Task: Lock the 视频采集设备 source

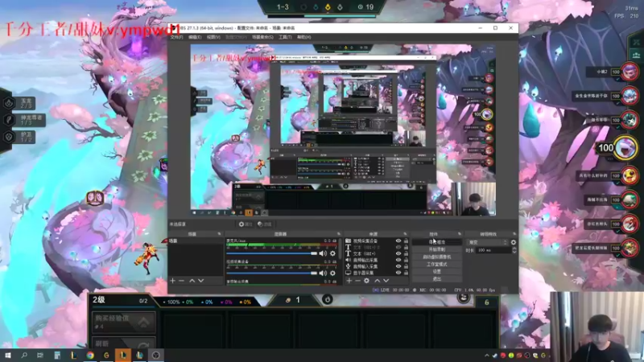Action: (x=406, y=241)
